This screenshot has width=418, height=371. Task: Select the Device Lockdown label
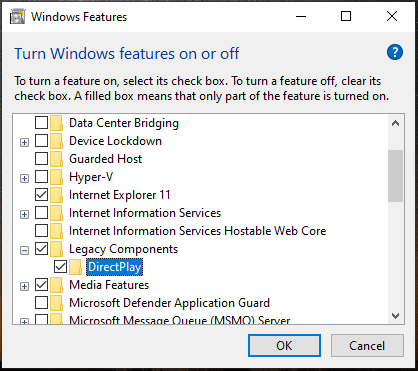[x=115, y=141]
